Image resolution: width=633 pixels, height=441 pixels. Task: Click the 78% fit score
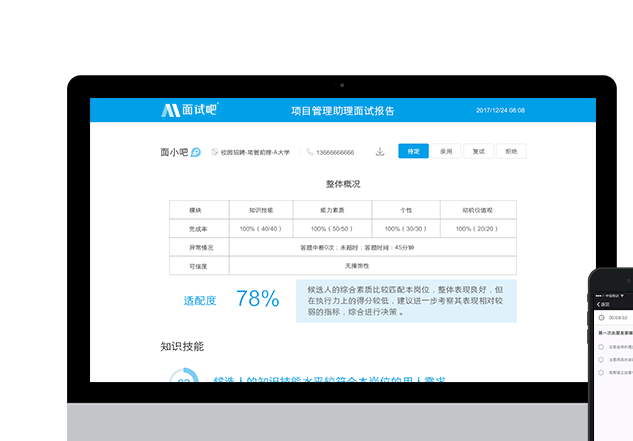258,299
